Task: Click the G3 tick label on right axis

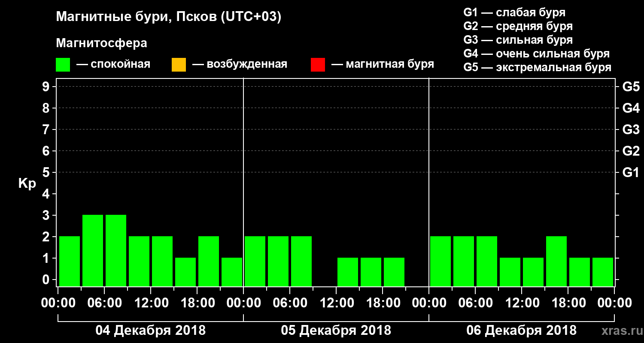Action: pos(631,130)
